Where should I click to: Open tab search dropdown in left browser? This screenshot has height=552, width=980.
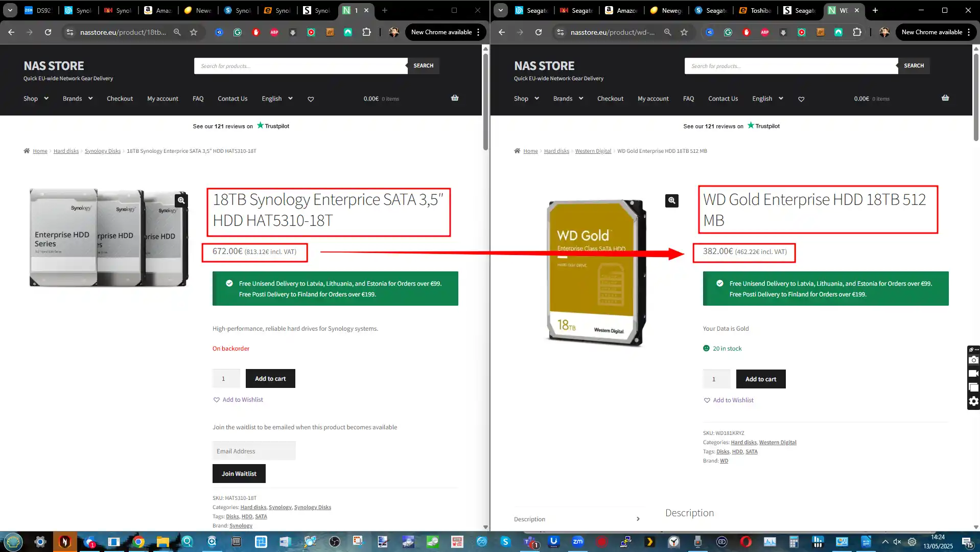click(10, 10)
